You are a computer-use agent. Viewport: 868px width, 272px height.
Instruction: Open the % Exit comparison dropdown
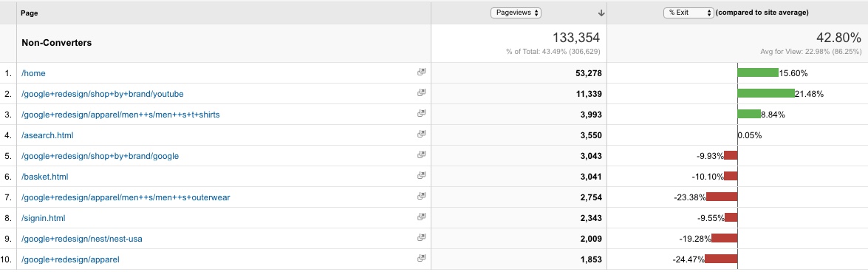[688, 13]
